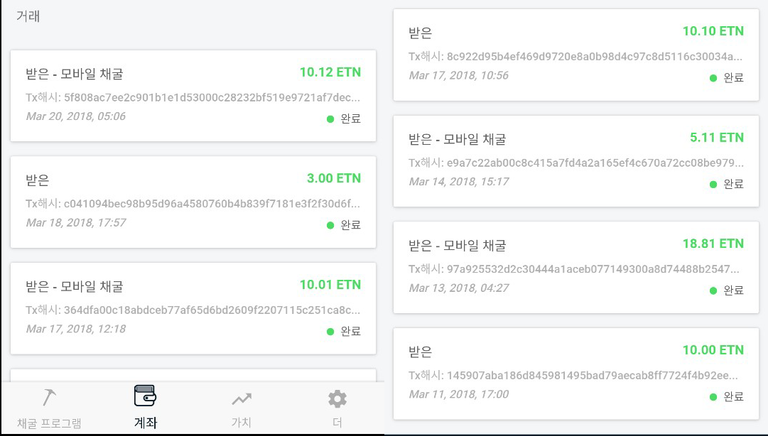768x436 pixels.
Task: Switch to the 채굴 프로그램 tab label
Action: [49, 423]
